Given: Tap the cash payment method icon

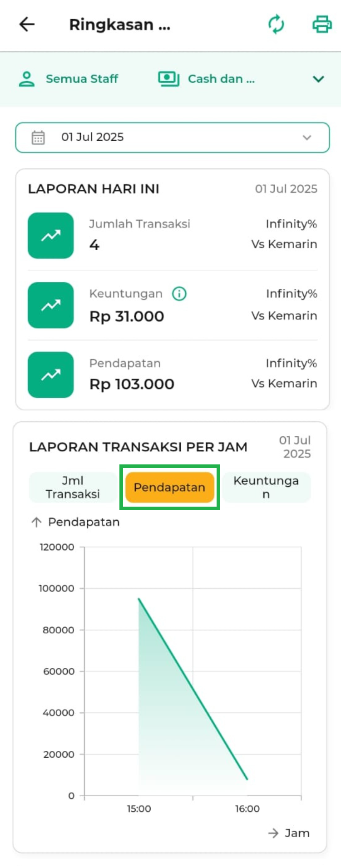Looking at the screenshot, I should [x=168, y=79].
